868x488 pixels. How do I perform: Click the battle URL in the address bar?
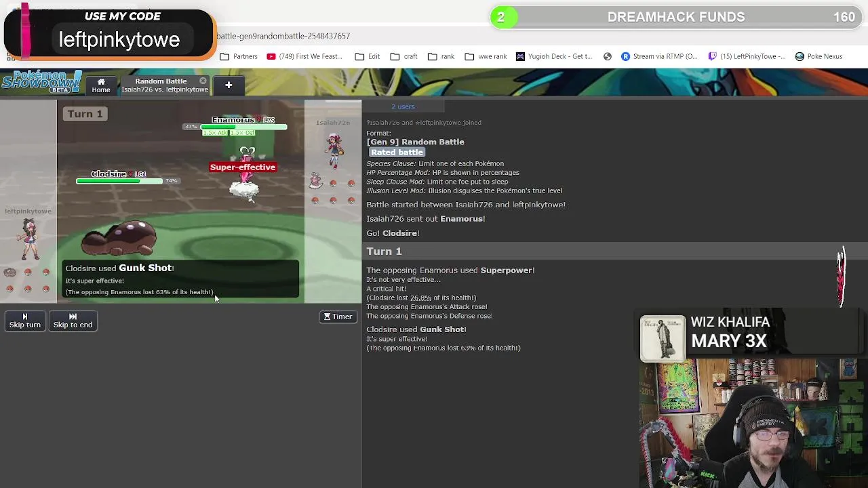click(283, 36)
